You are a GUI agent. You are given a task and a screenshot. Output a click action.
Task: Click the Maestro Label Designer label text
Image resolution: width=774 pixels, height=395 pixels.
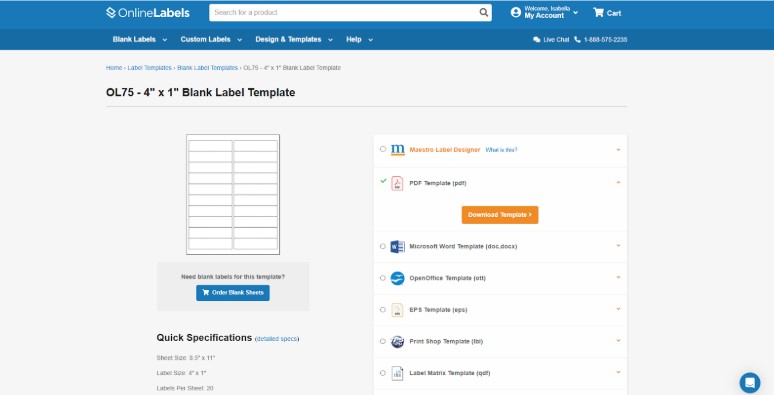pos(445,150)
